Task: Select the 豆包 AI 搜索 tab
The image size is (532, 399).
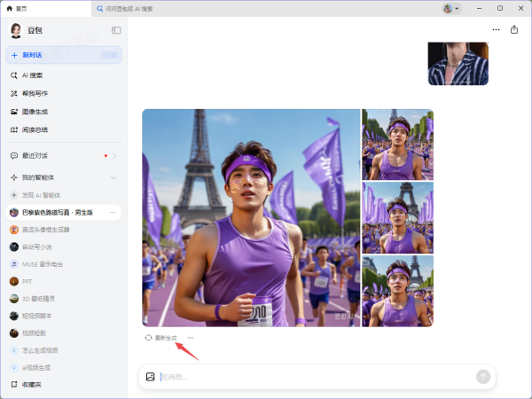Action: coord(133,8)
